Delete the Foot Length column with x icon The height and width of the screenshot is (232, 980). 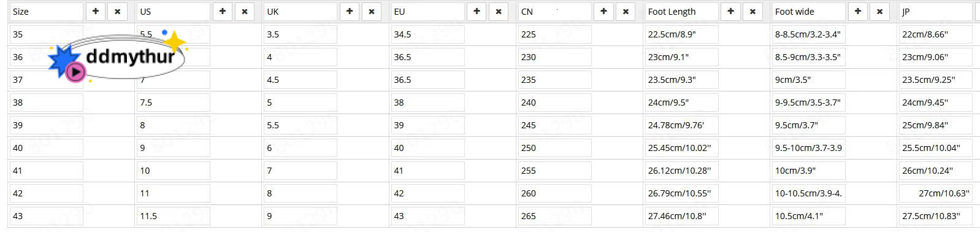coord(752,11)
